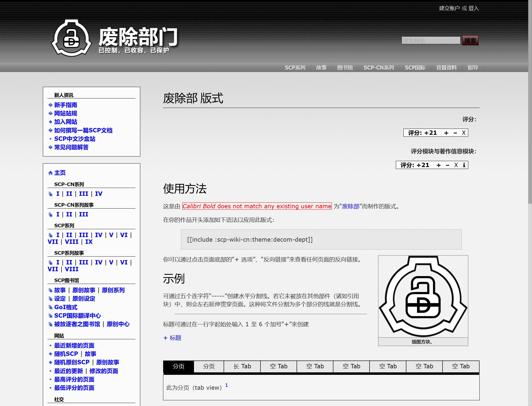Click the i info icon in the rating module
Image resolution: width=532 pixels, height=406 pixels.
click(464, 165)
